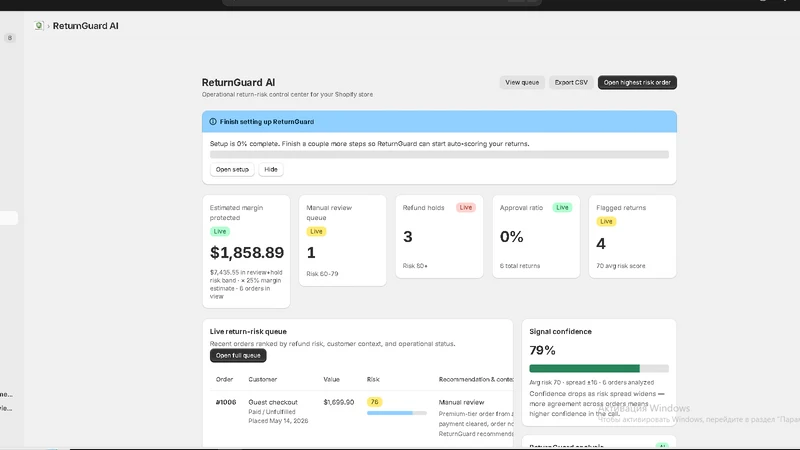Click the info icon in setup banner
The height and width of the screenshot is (450, 800).
pos(213,121)
